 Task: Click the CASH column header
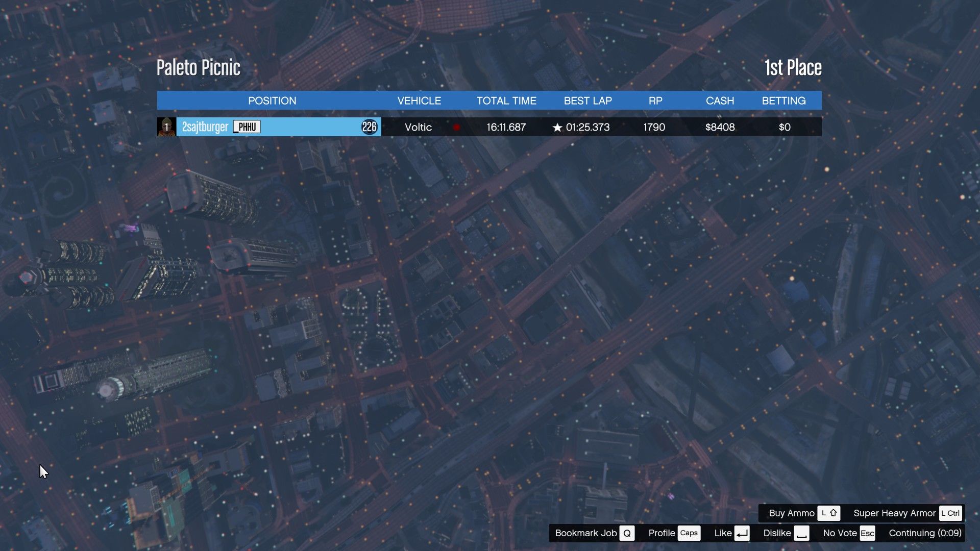[720, 101]
